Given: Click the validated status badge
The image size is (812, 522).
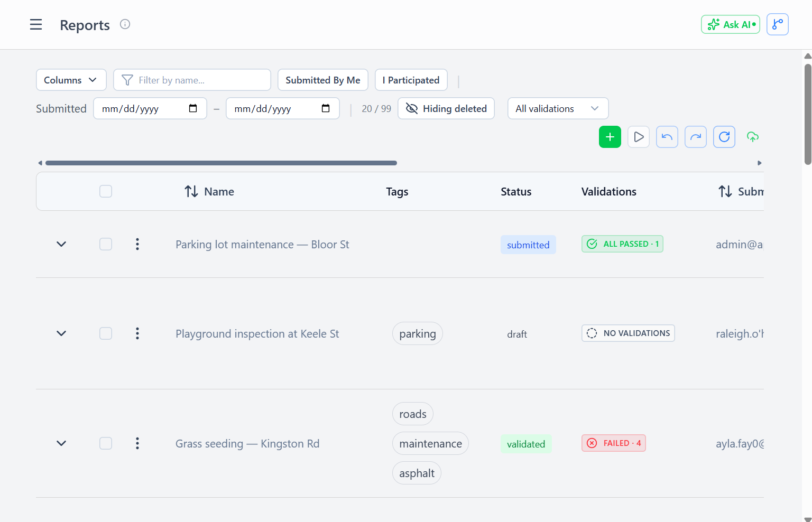Looking at the screenshot, I should coord(526,444).
